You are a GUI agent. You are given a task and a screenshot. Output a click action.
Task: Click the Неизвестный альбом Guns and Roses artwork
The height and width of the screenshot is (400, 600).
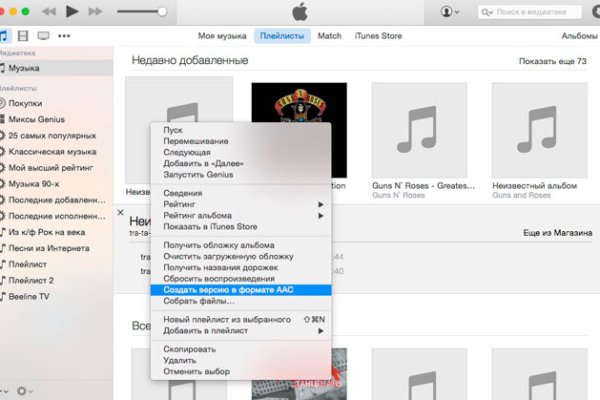click(540, 130)
